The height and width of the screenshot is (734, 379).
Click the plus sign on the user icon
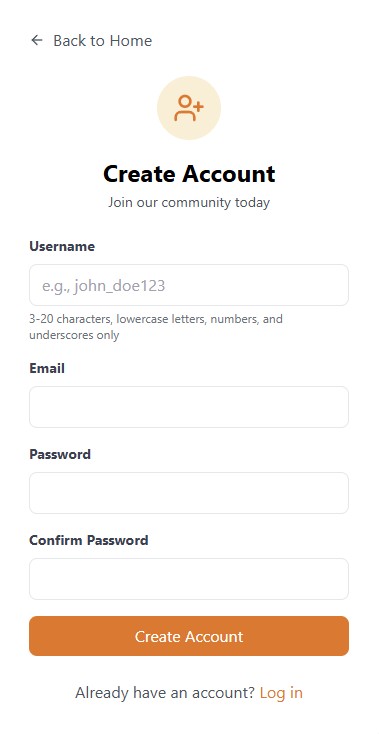pos(198,106)
